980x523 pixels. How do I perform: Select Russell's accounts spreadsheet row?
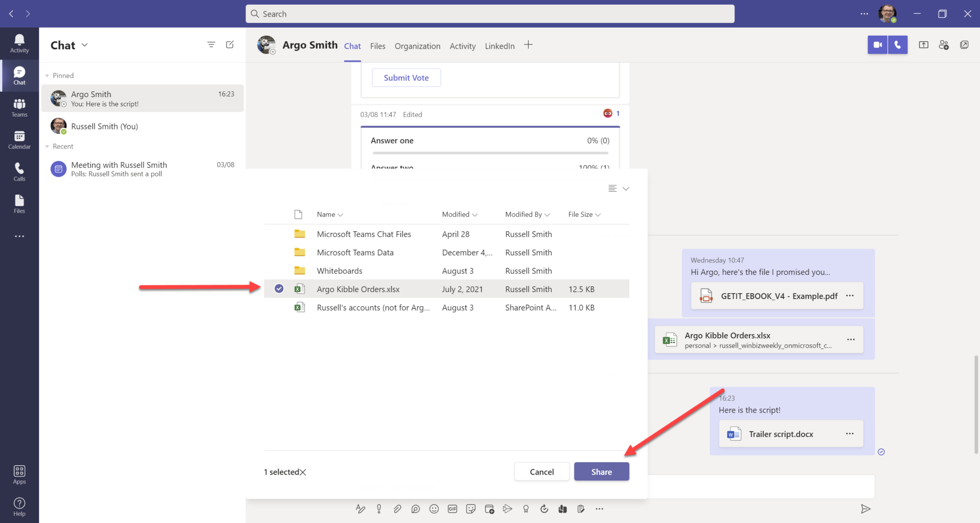(446, 307)
